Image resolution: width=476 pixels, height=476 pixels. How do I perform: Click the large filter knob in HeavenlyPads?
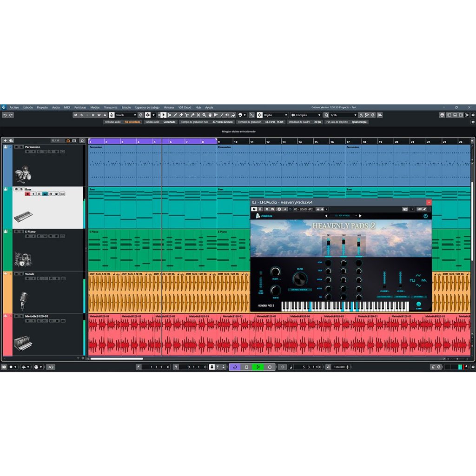[300, 279]
